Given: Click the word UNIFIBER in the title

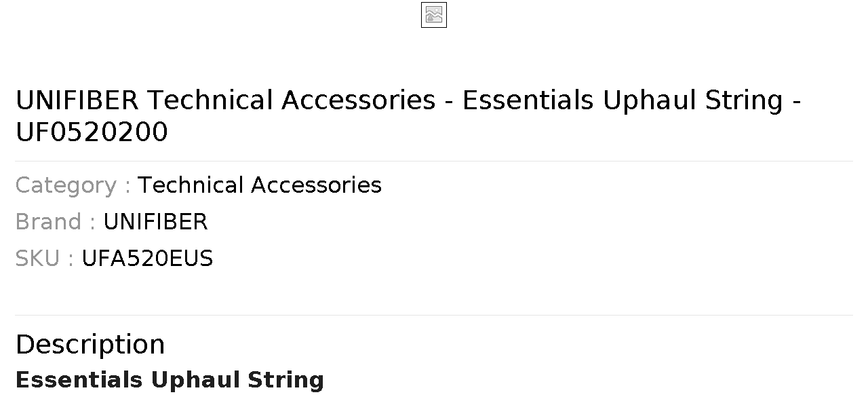Looking at the screenshot, I should [77, 100].
